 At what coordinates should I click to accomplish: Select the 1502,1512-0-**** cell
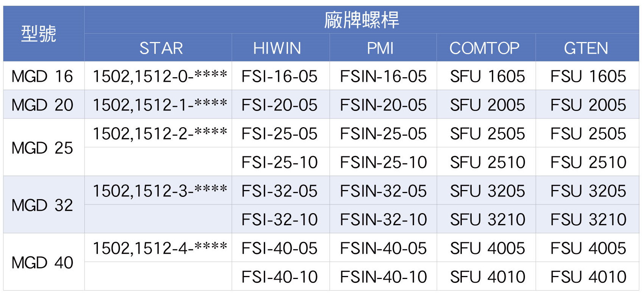160,76
